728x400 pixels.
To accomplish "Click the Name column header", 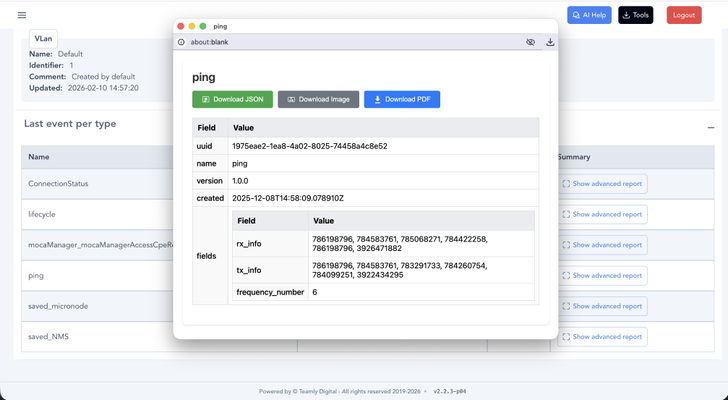I will pyautogui.click(x=39, y=157).
